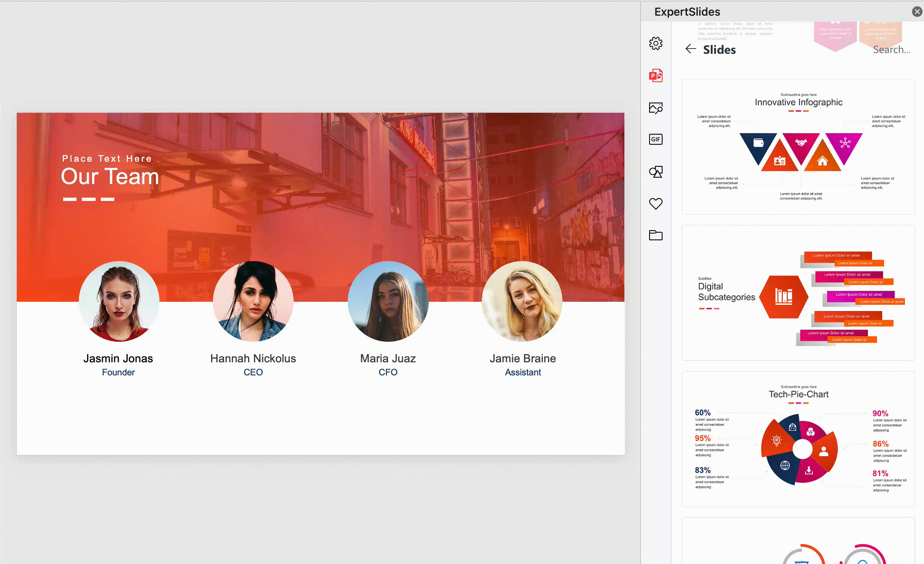Viewport: 924px width, 564px height.
Task: Select the CFO role label
Action: 388,372
